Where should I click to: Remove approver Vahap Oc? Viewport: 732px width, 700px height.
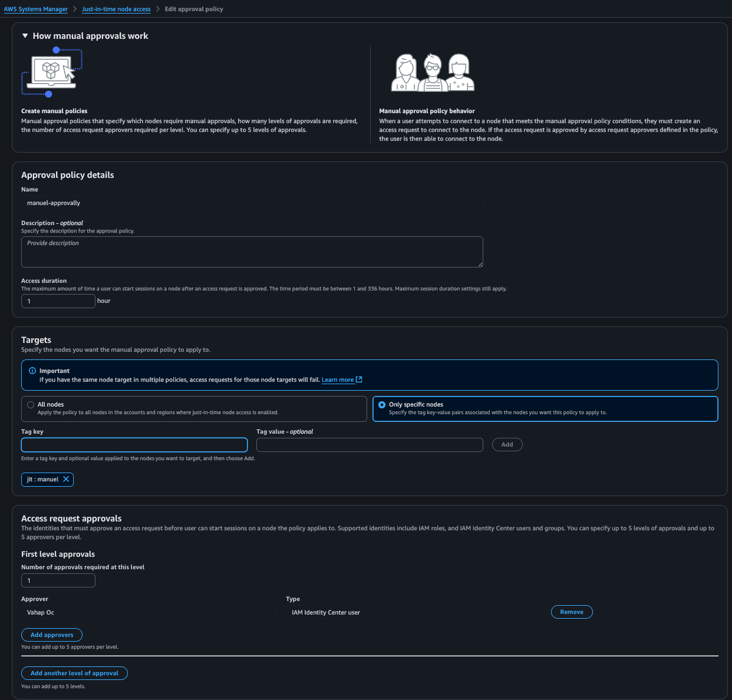(571, 612)
